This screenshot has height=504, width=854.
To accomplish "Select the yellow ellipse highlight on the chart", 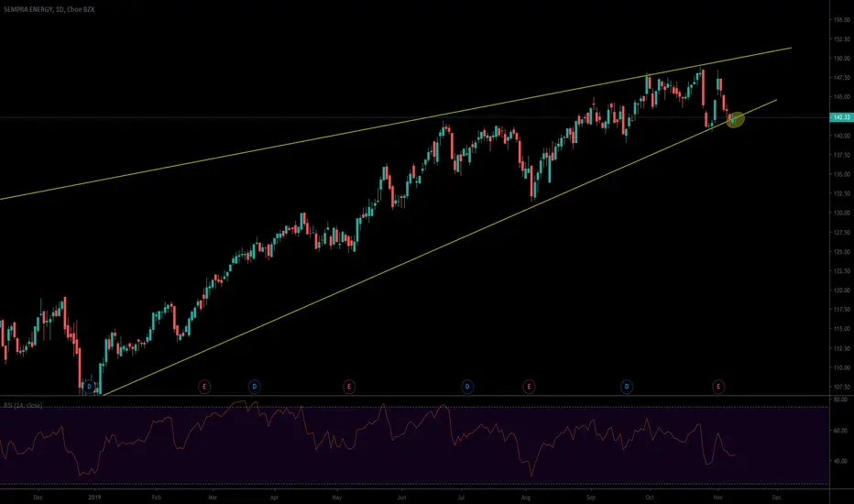I will pyautogui.click(x=735, y=119).
